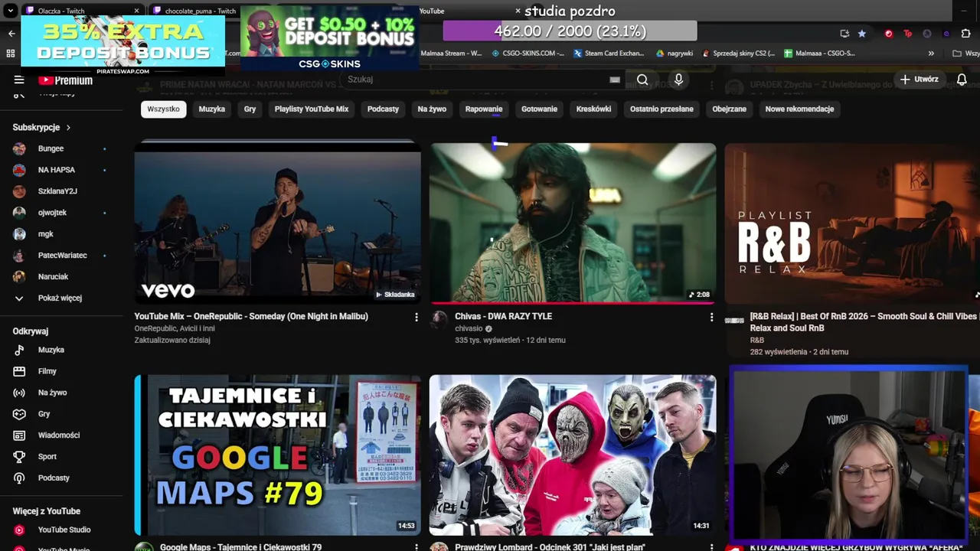Go to YouTube Premium home logo
This screenshot has height=551, width=980.
65,80
